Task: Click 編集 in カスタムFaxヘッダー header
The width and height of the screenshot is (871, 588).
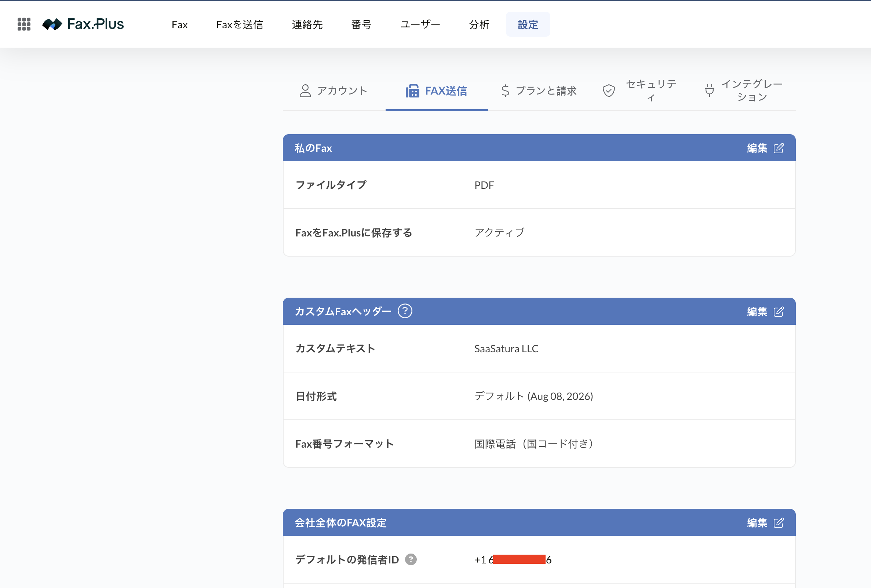Action: coord(757,312)
